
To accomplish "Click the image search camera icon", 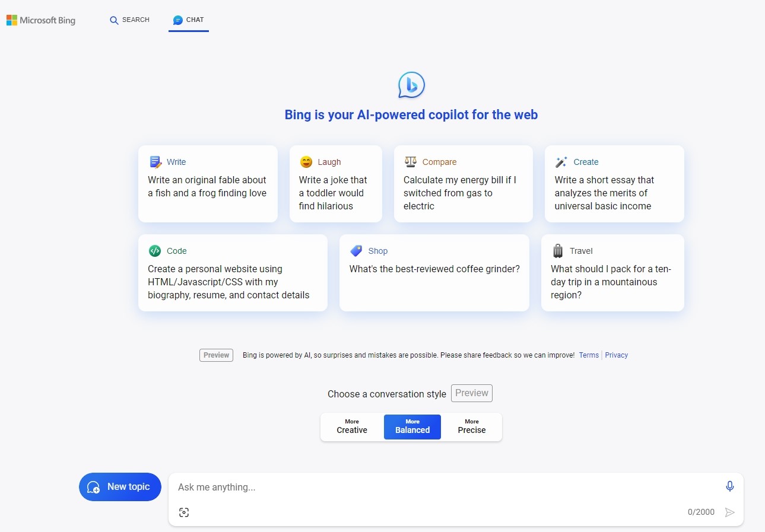I will (184, 512).
